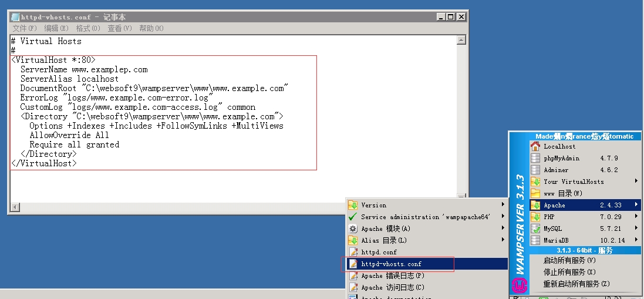The height and width of the screenshot is (299, 644).
Task: Open the 格式(O) menu in Notepad
Action: pyautogui.click(x=88, y=28)
